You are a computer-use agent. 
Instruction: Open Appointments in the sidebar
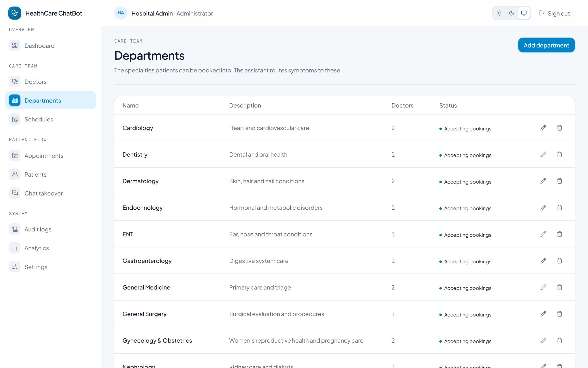[50, 155]
